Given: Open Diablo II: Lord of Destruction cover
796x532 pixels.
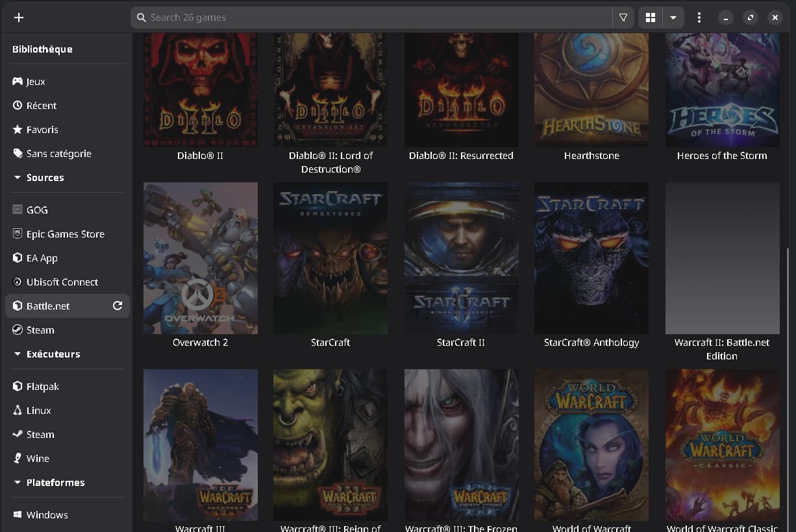Looking at the screenshot, I should (330, 90).
